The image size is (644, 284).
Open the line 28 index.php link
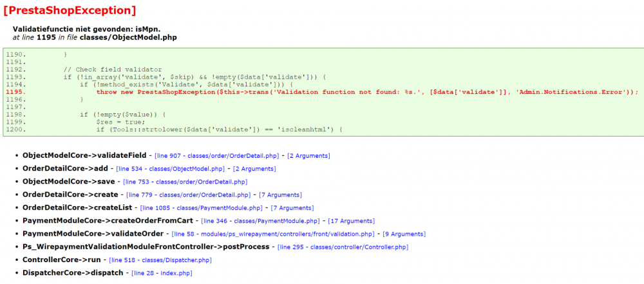(162, 273)
